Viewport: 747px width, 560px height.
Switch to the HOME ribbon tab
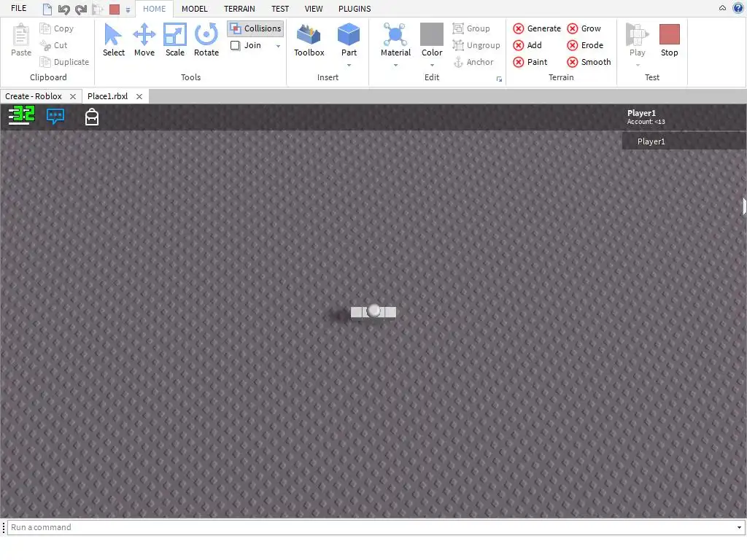155,9
